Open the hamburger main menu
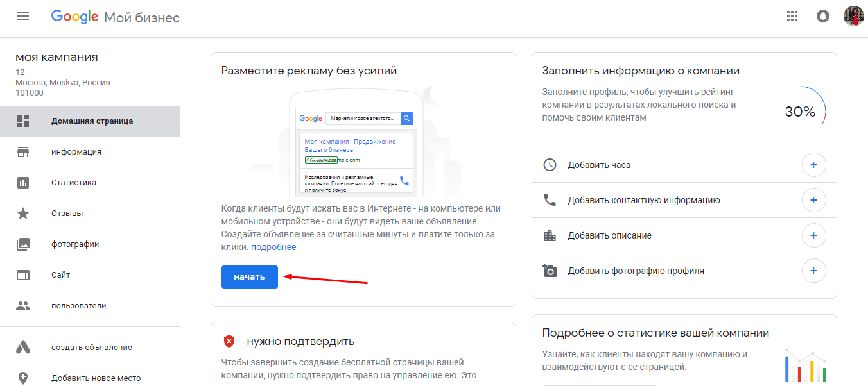 click(23, 17)
